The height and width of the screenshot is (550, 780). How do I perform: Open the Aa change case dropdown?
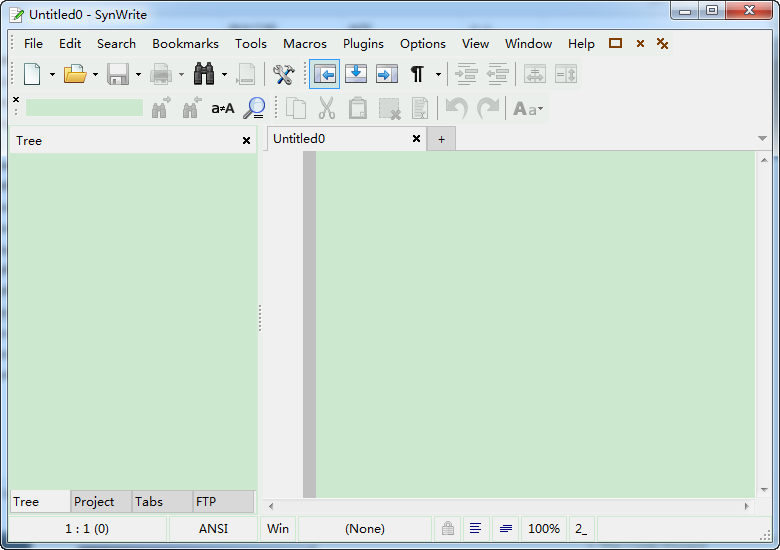[x=528, y=108]
